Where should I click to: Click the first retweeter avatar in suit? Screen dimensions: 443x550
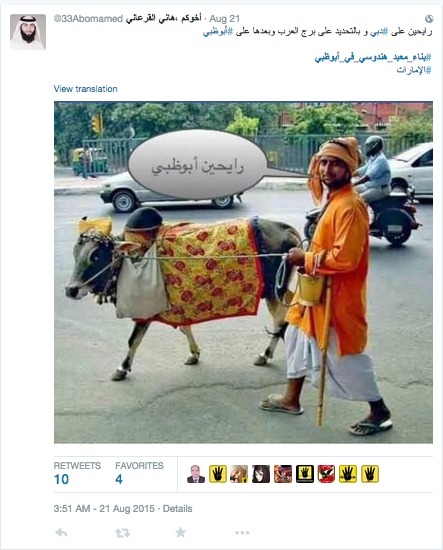196,474
